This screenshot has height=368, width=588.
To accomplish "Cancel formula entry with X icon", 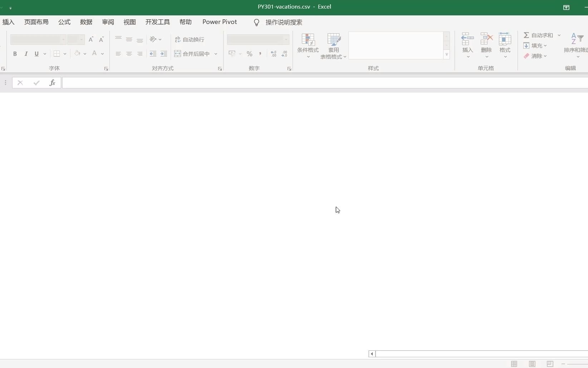I will (x=20, y=83).
